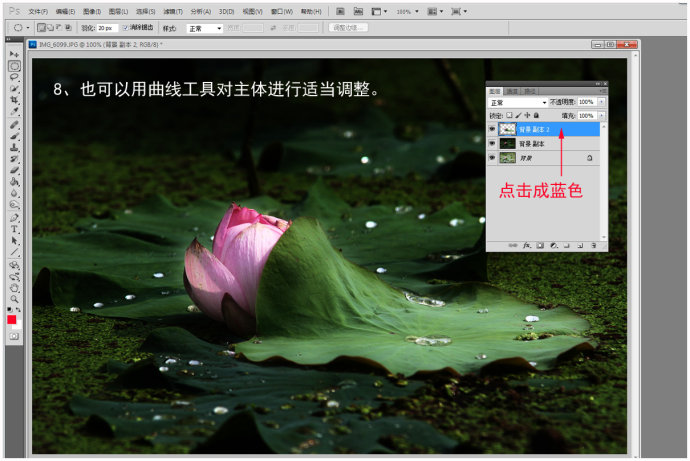Launch Bridge from the application bar
Image resolution: width=690 pixels, height=461 pixels.
click(x=340, y=12)
